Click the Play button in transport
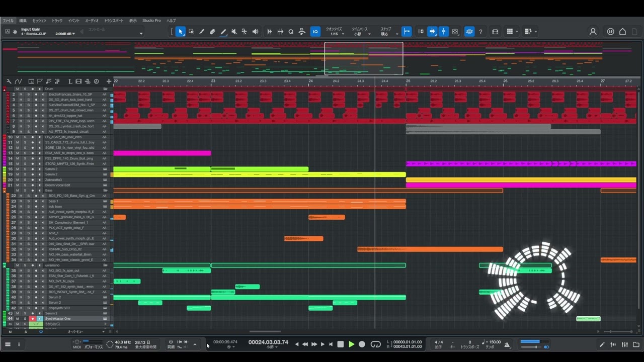The height and width of the screenshot is (362, 644). coord(352,344)
